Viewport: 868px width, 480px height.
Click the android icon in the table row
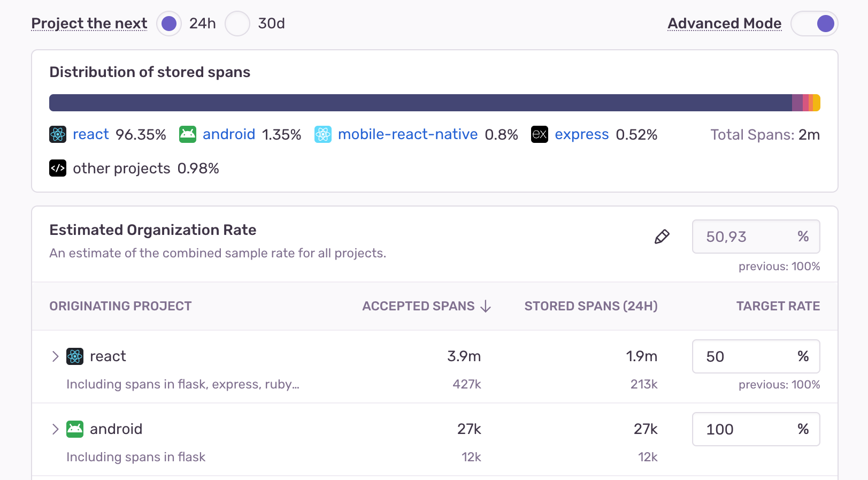click(x=75, y=429)
